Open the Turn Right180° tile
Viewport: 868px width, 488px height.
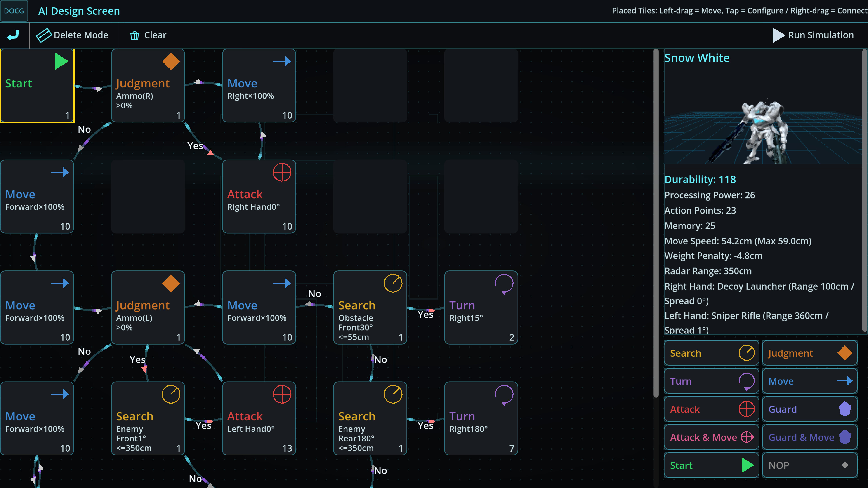(x=481, y=418)
